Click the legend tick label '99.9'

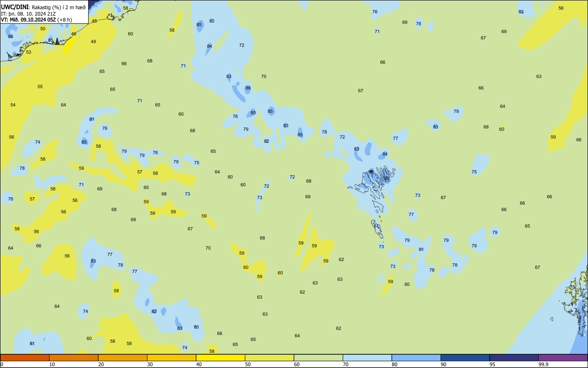pyautogui.click(x=543, y=364)
